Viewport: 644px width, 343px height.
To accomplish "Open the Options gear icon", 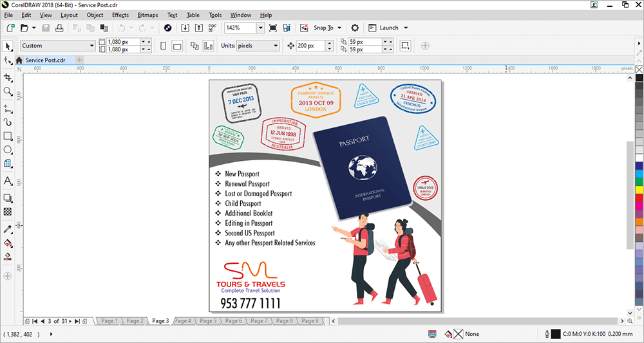I will point(355,28).
